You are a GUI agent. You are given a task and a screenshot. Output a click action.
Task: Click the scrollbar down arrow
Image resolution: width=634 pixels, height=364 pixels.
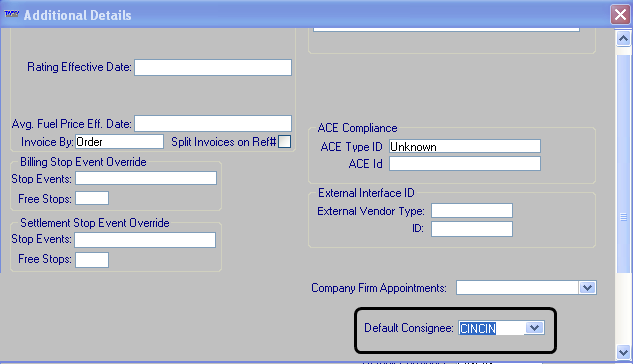623,352
